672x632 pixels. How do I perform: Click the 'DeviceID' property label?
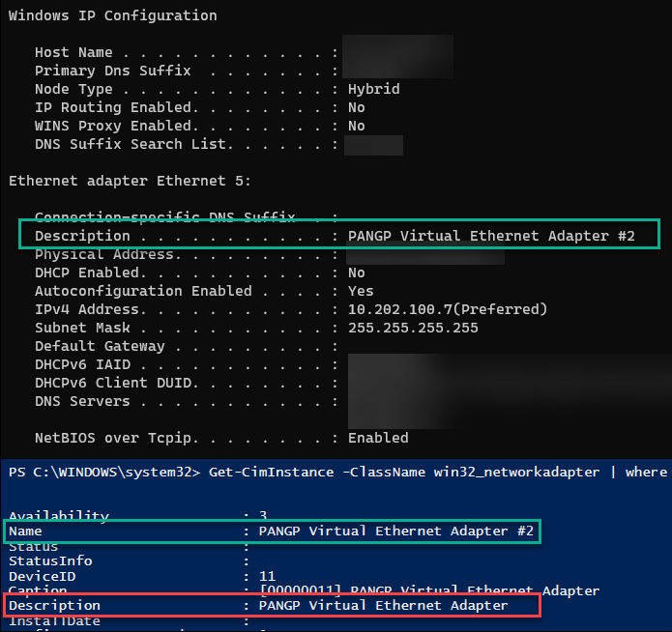pos(42,577)
